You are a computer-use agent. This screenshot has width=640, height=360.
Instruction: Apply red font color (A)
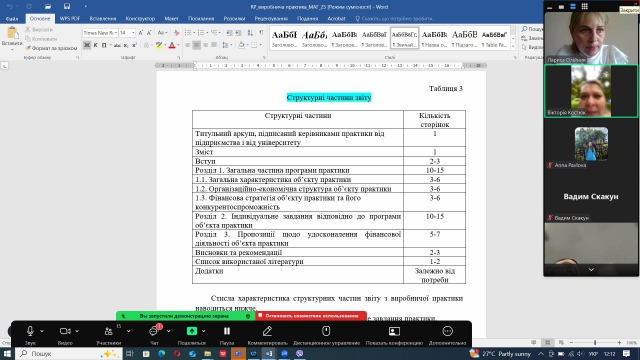coord(172,45)
